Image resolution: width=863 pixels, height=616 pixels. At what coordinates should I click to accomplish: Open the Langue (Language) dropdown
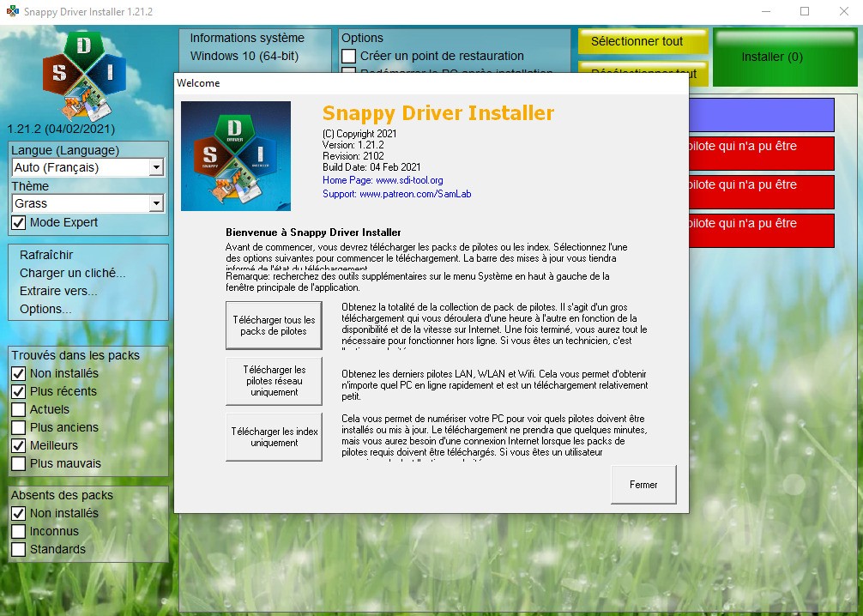[88, 167]
